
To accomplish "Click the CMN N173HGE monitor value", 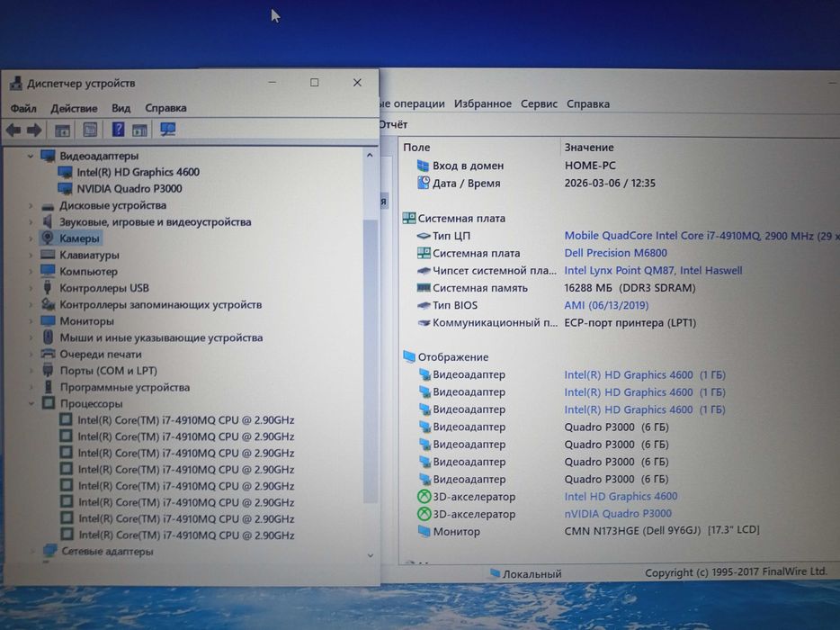I will (x=662, y=531).
